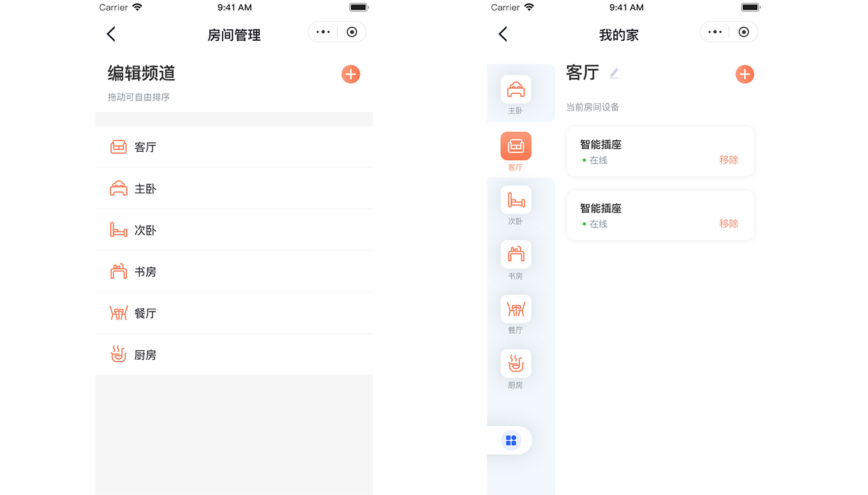Select 主卧 bed icon in room list
The width and height of the screenshot is (868, 495).
point(119,189)
